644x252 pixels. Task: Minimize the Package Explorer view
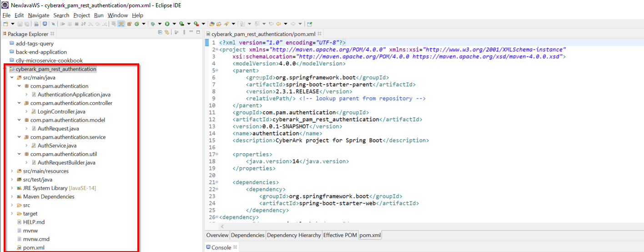click(191, 32)
